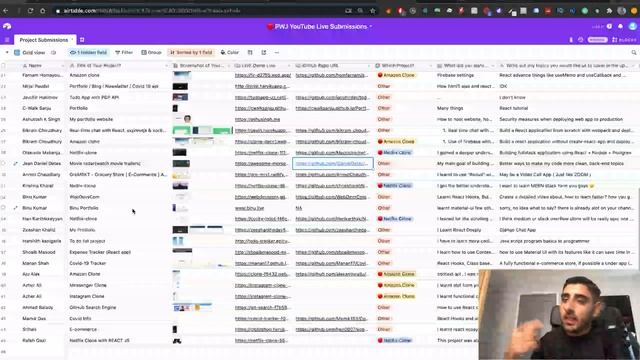Click the share view icon in the toolbar

(264, 52)
